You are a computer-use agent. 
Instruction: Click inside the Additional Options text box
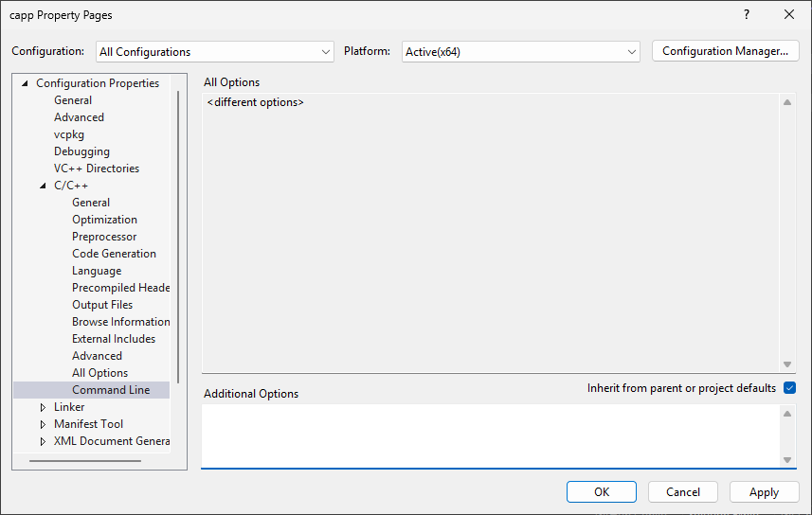click(491, 436)
